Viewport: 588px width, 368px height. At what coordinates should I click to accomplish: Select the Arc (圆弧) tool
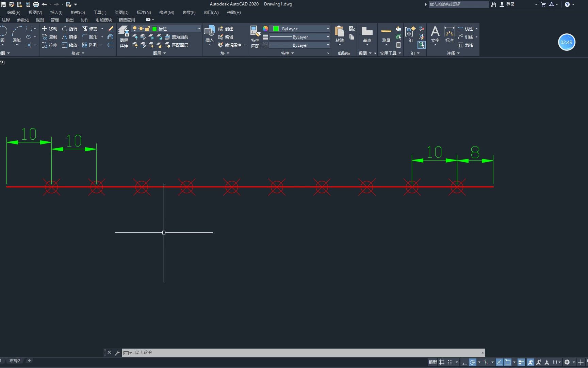17,34
